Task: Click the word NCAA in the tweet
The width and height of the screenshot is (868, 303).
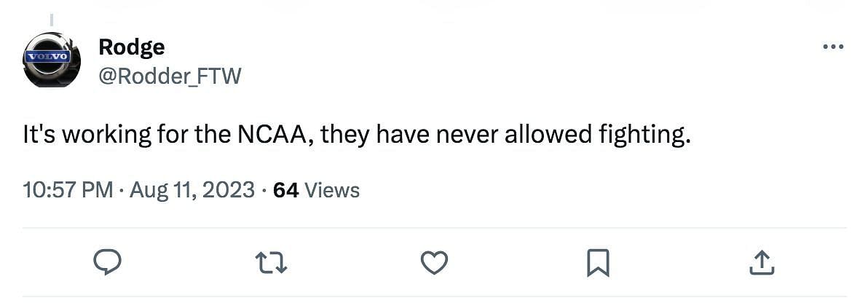Action: coord(281,136)
